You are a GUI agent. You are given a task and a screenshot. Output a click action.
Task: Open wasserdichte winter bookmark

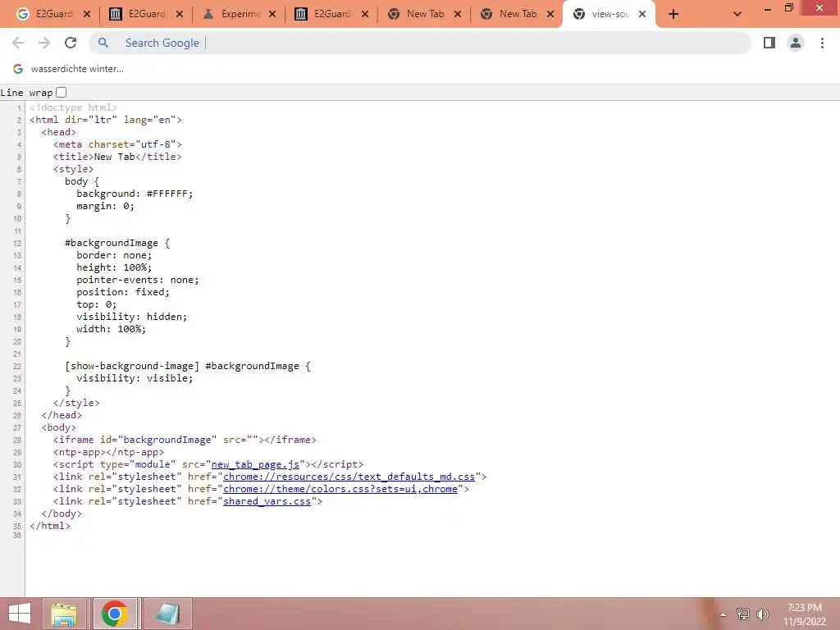[69, 69]
